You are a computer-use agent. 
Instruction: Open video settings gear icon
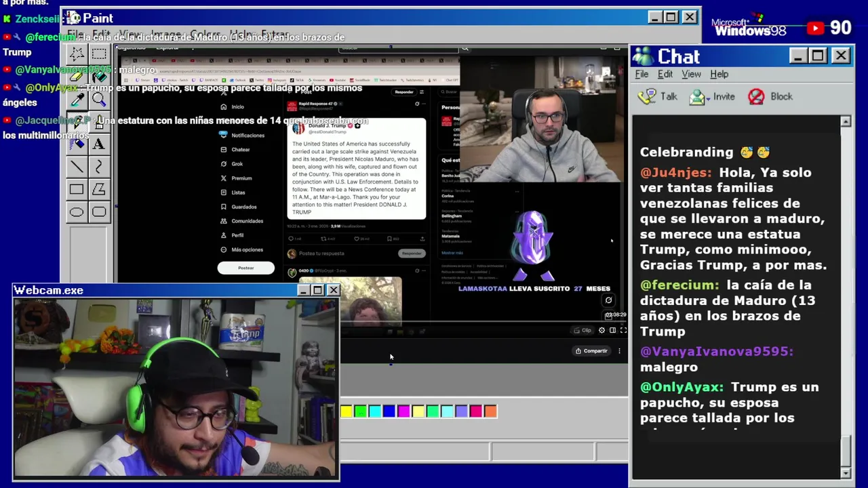[x=601, y=330]
